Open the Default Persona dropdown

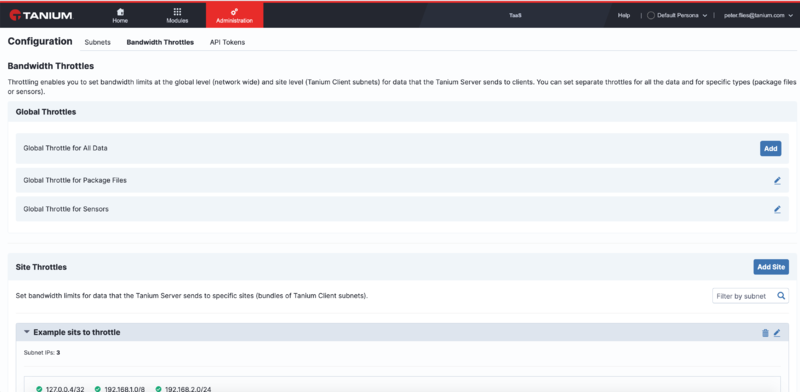[677, 15]
